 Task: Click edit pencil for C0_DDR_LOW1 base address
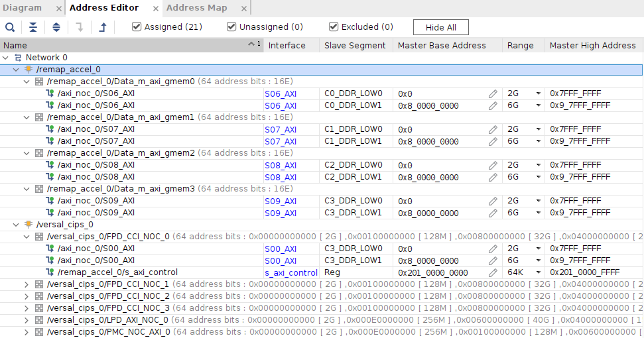[493, 106]
